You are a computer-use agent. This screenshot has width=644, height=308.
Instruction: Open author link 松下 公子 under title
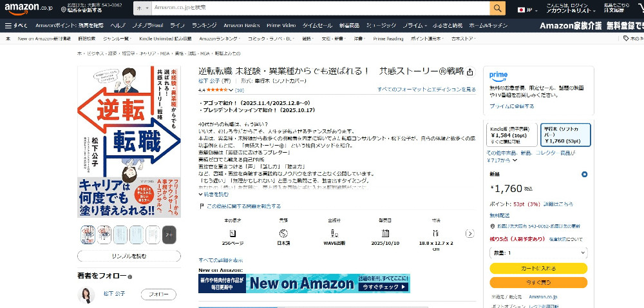(x=209, y=81)
